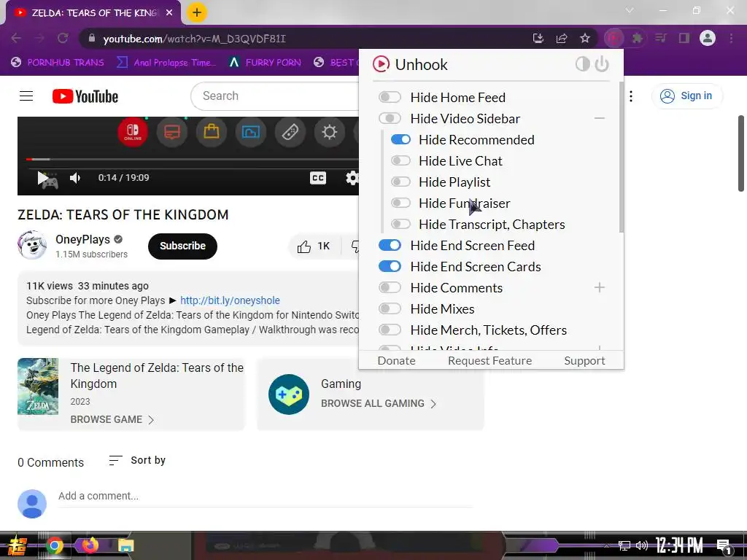Open Sort by comments dropdown

coord(137,461)
